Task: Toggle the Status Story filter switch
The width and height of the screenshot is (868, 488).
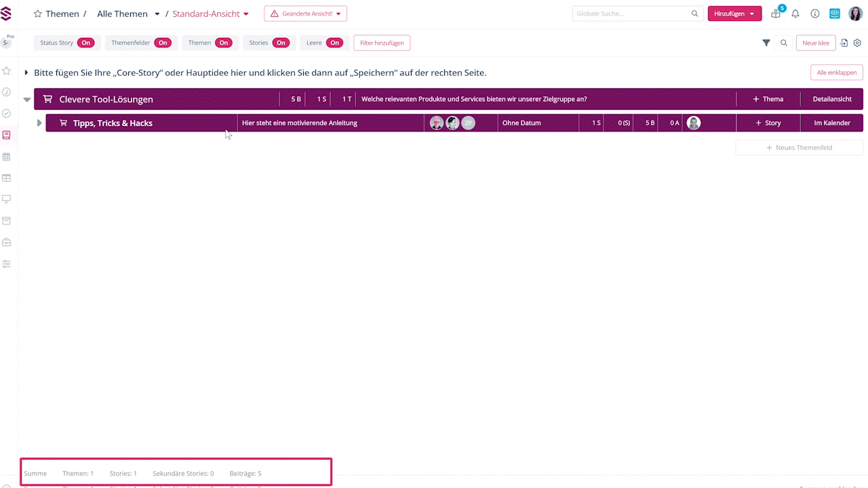Action: (85, 43)
